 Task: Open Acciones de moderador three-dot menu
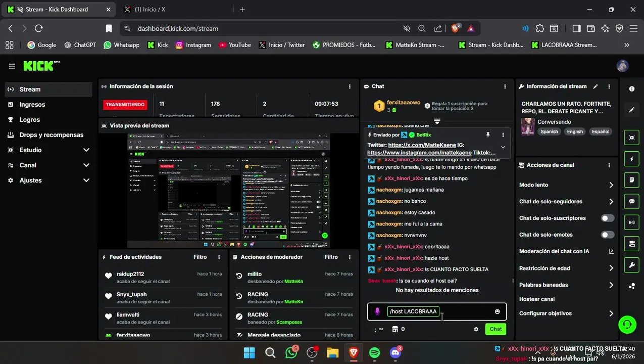[350, 257]
